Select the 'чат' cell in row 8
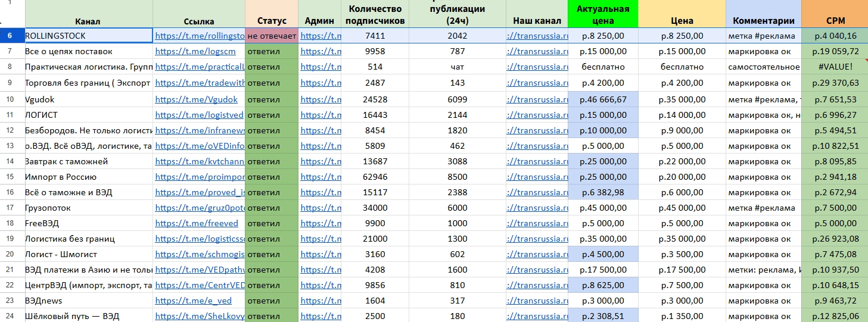868x322 pixels. 458,67
